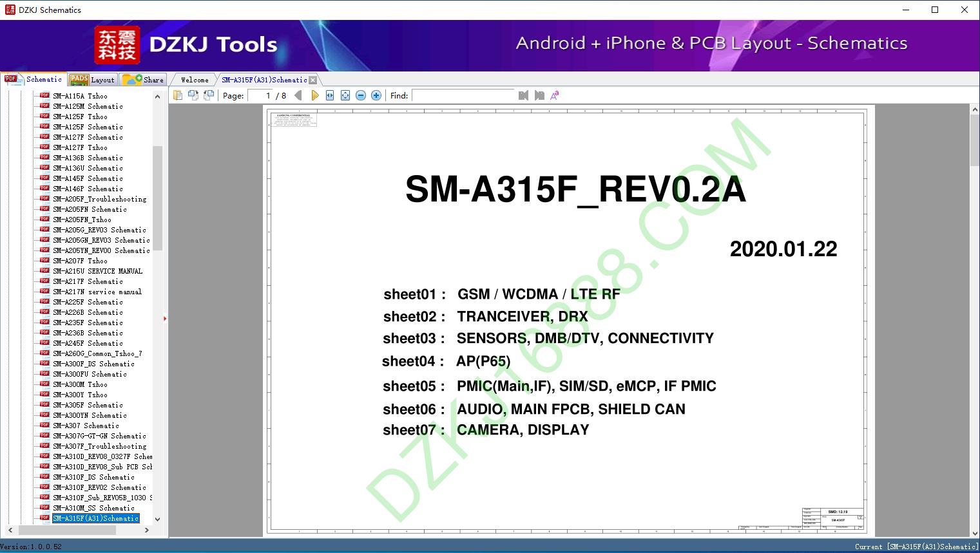Switch to the Schematic panel tab

[x=34, y=79]
